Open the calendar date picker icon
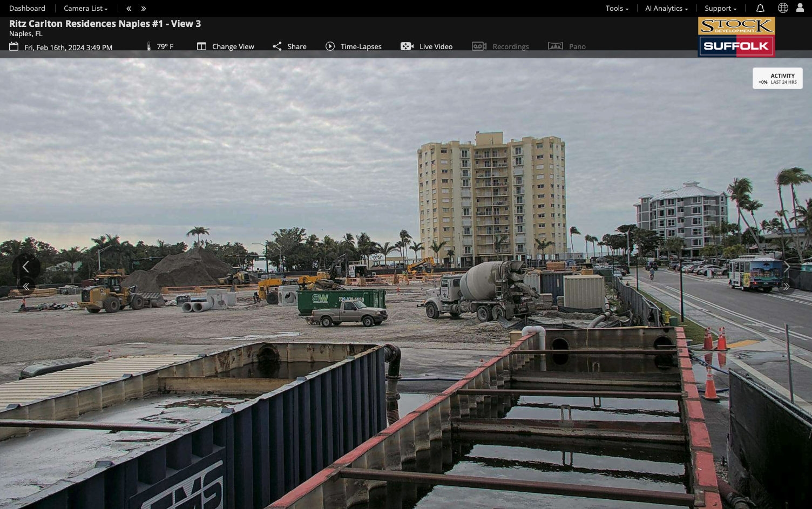The height and width of the screenshot is (509, 812). tap(14, 46)
